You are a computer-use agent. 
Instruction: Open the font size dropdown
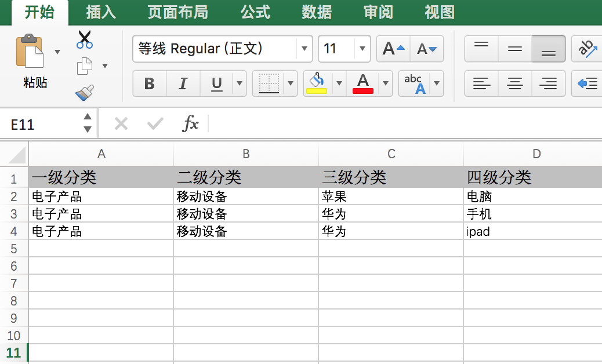(362, 49)
